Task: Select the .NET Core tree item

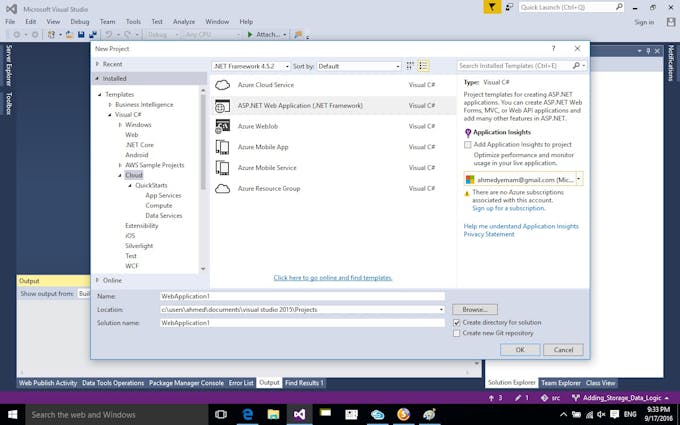Action: point(139,145)
